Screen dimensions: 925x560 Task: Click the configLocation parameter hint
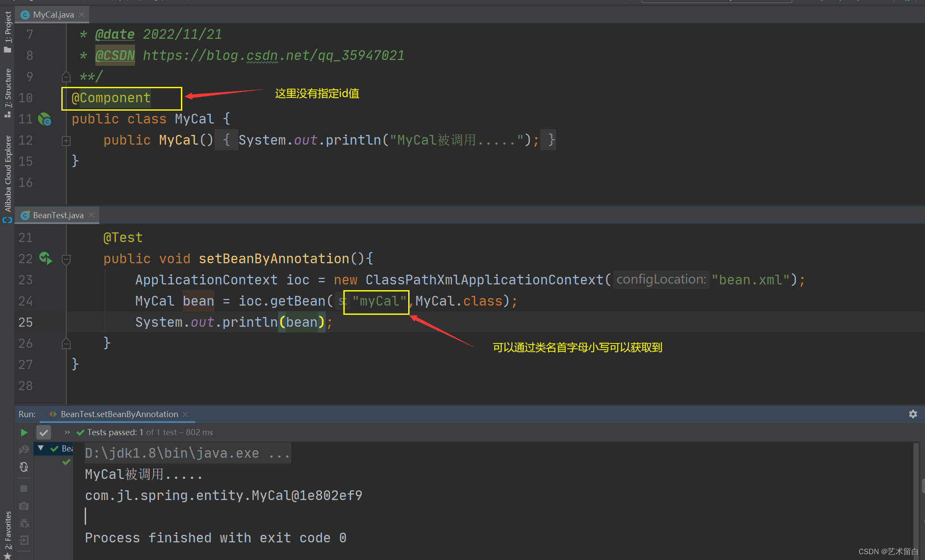[661, 279]
